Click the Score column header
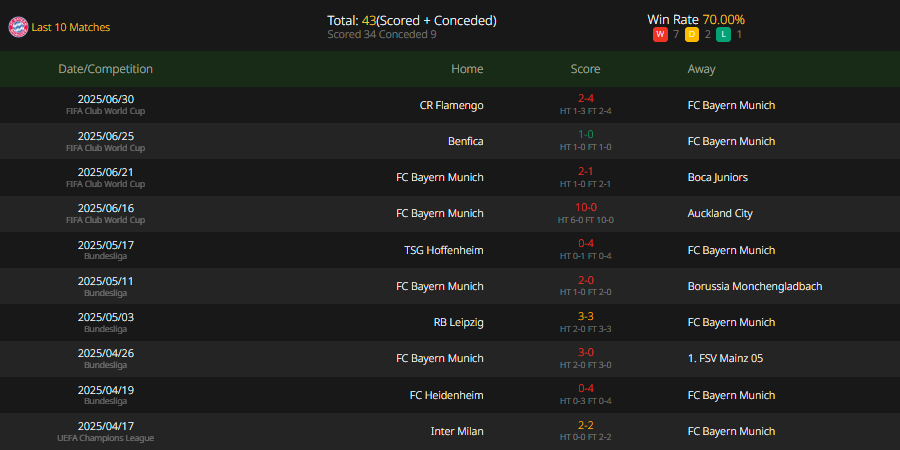 point(585,69)
